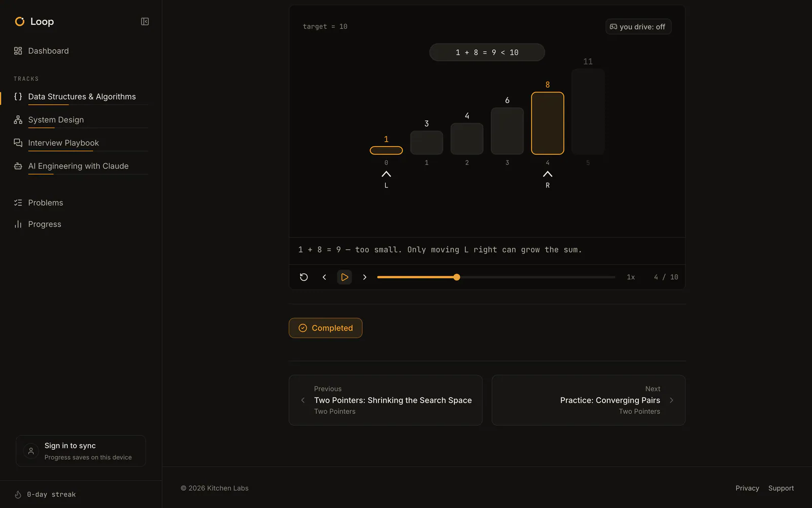The image size is (812, 508).
Task: Click the bar labeled 6
Action: pos(507,131)
